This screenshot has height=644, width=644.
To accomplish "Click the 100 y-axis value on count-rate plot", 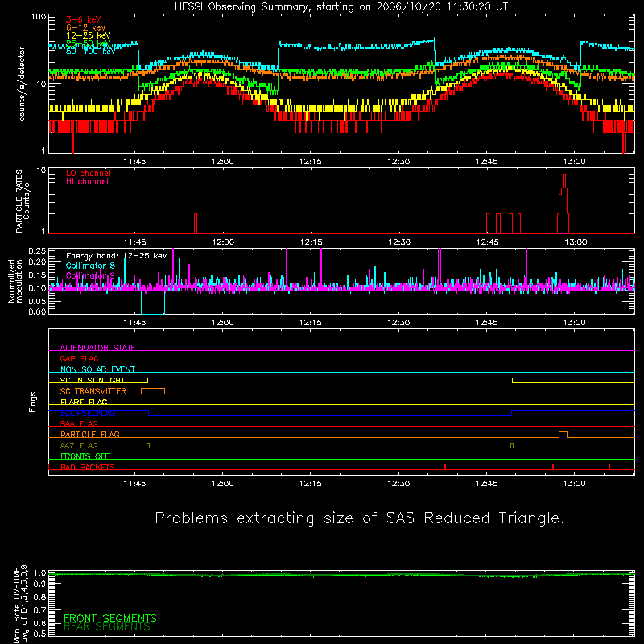I will [38, 17].
